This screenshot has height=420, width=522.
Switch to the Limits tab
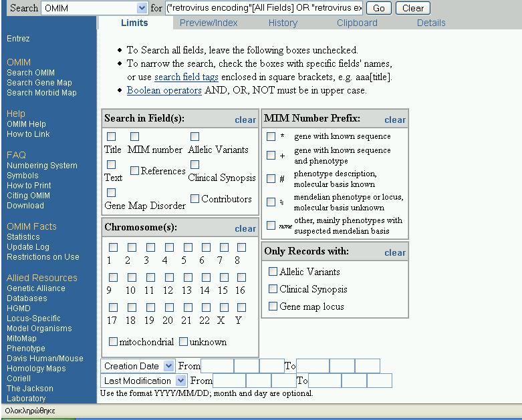[134, 23]
